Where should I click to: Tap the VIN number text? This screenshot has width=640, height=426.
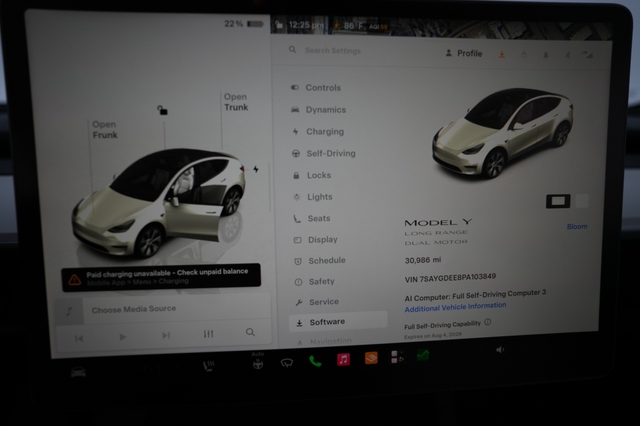tap(450, 278)
